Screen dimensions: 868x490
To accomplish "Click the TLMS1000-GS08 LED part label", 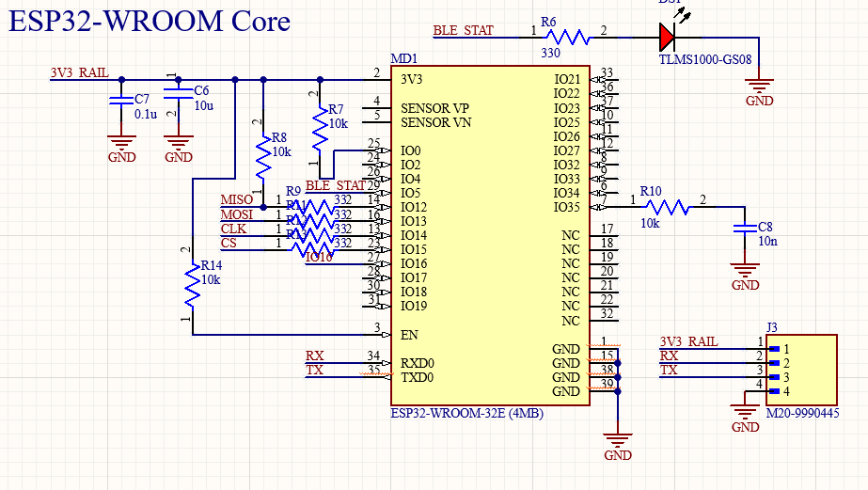I will pyautogui.click(x=705, y=59).
